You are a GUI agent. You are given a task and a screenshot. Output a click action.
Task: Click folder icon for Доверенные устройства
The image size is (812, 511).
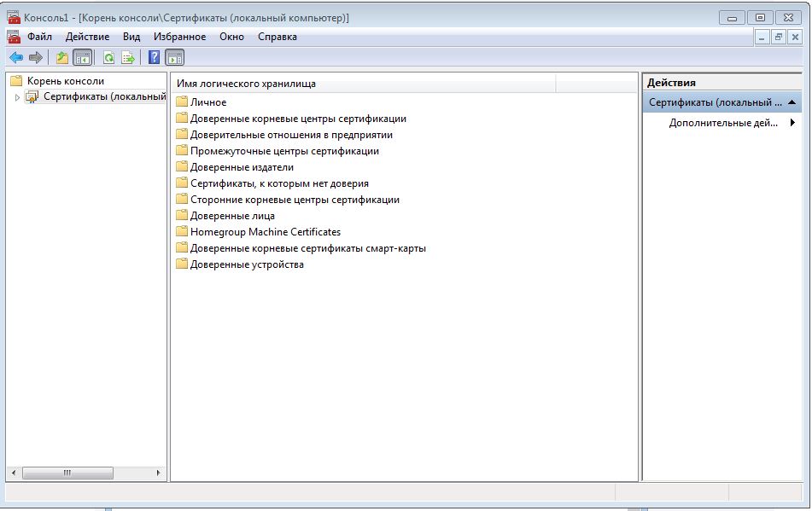[181, 264]
